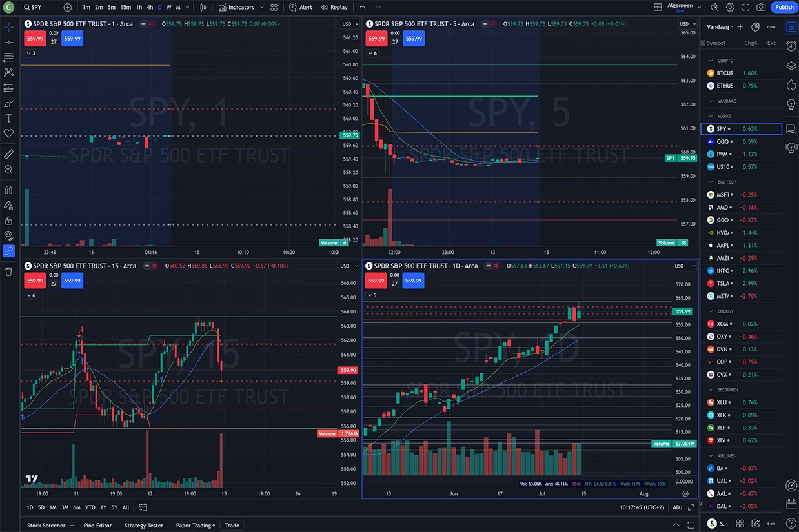Toggle hide all drawings eye icon
Screen dimensions: 799x532
click(8, 235)
